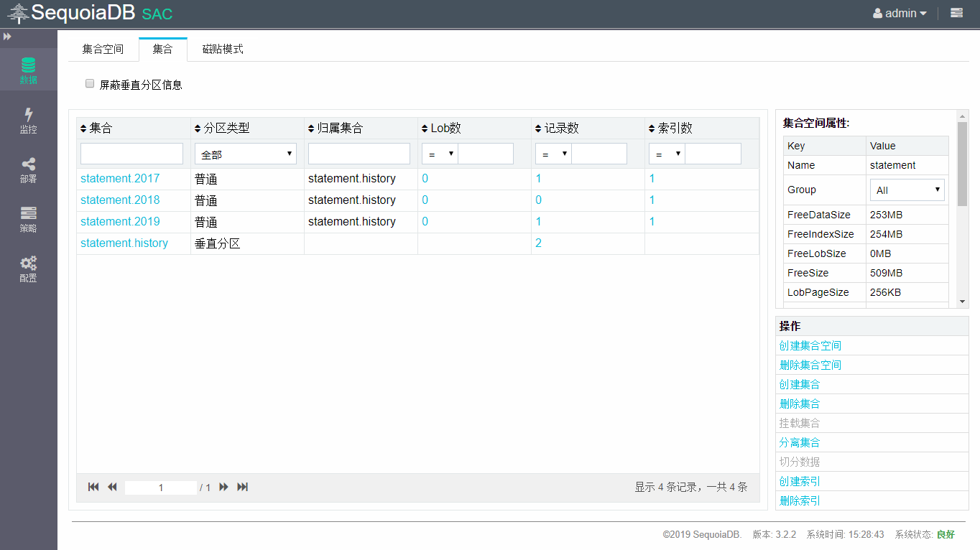Image resolution: width=980 pixels, height=550 pixels.
Task: Click 创建集合 operation link
Action: click(x=800, y=384)
